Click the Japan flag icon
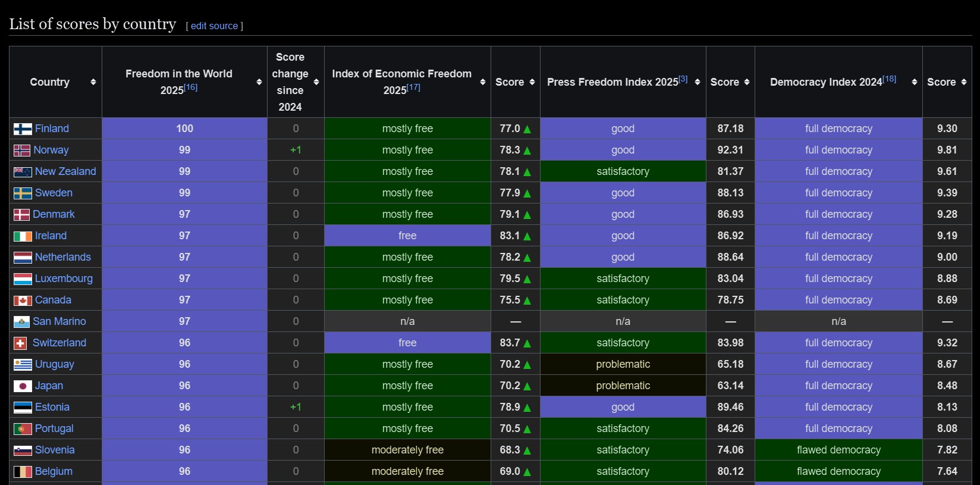Viewport: 980px width, 485px height. [23, 386]
